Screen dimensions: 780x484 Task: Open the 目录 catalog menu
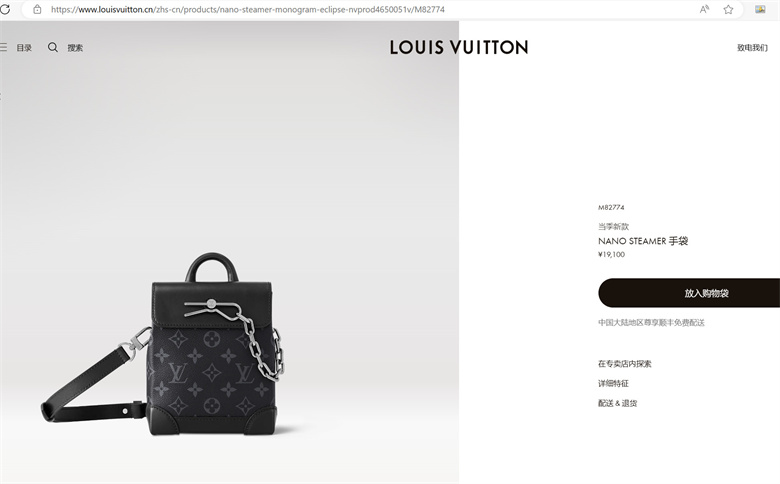24,48
